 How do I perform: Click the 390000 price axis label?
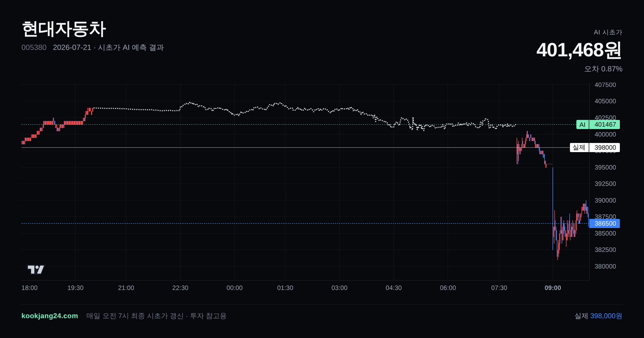click(605, 200)
